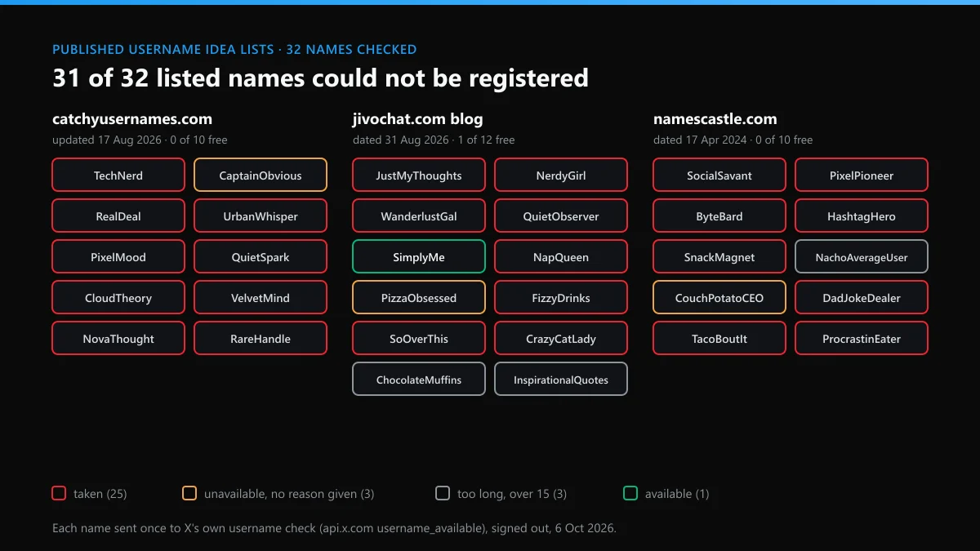The width and height of the screenshot is (980, 551).
Task: Select the QuietSpark name chip
Action: coord(261,257)
